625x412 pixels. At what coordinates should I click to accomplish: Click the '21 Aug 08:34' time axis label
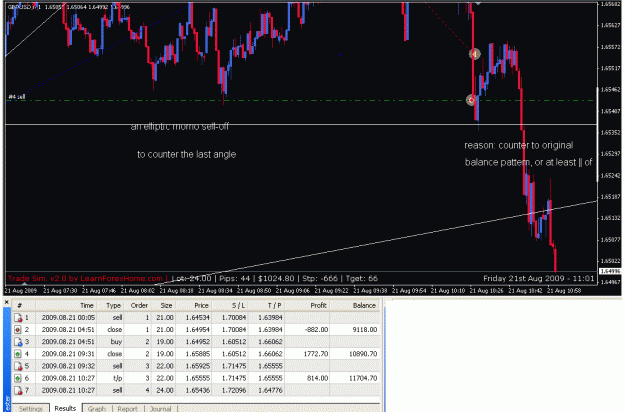pyautogui.click(x=215, y=291)
